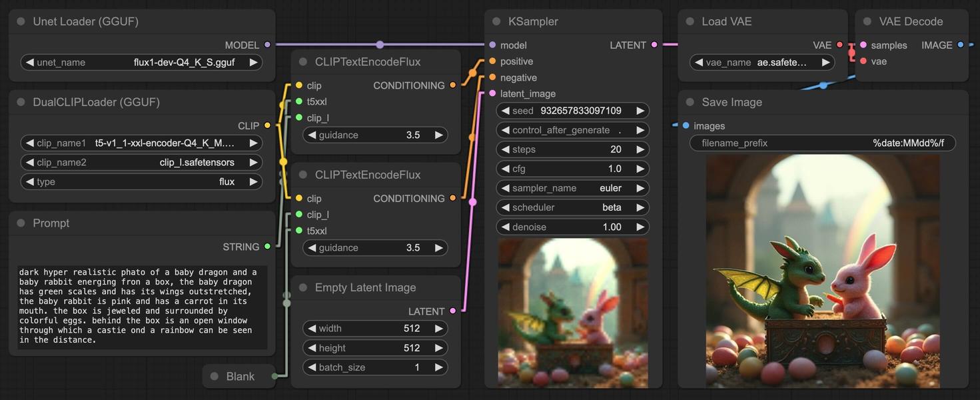Click the negative input socket on KSampler
The image size is (980, 400).
coord(492,77)
